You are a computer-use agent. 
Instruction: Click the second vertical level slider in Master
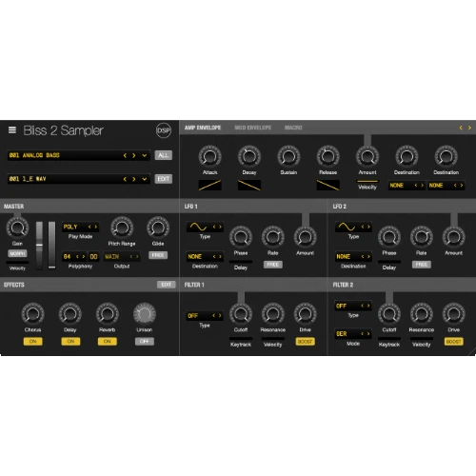(x=51, y=246)
